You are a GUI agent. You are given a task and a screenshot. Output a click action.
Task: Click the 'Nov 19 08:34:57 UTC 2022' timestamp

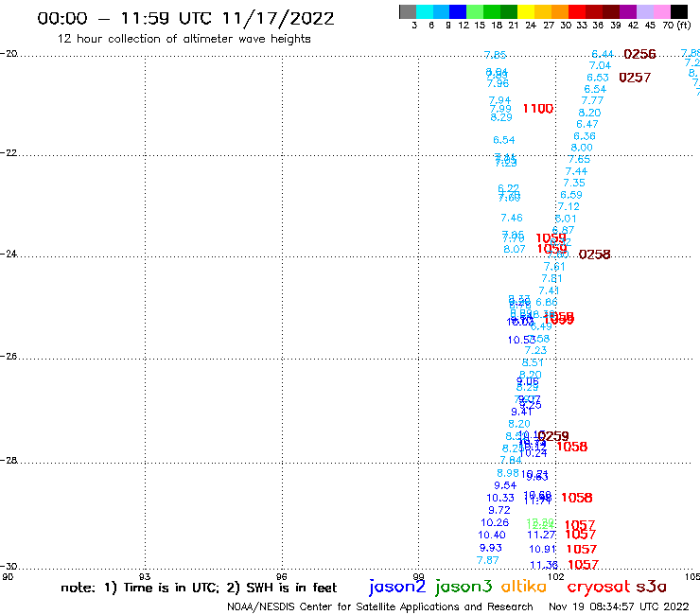(x=619, y=606)
